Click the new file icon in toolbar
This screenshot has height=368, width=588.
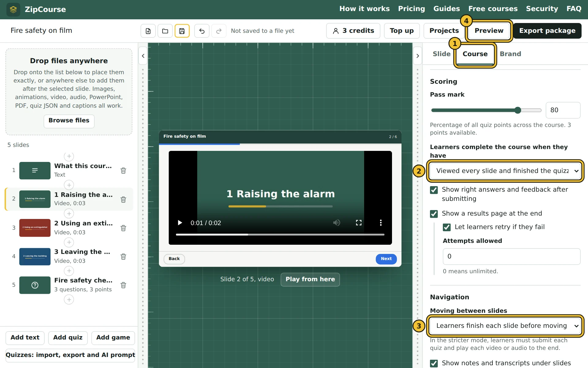pos(148,31)
